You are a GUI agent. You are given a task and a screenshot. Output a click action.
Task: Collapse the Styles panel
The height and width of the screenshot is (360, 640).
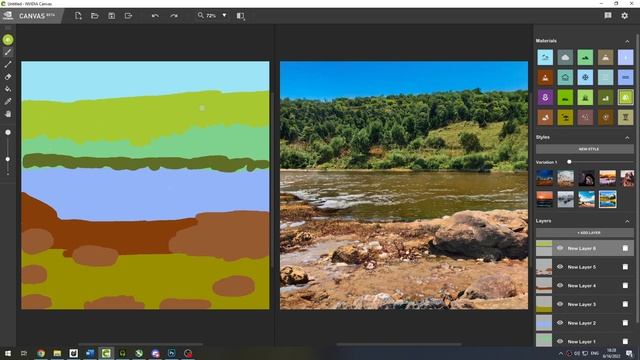[627, 138]
